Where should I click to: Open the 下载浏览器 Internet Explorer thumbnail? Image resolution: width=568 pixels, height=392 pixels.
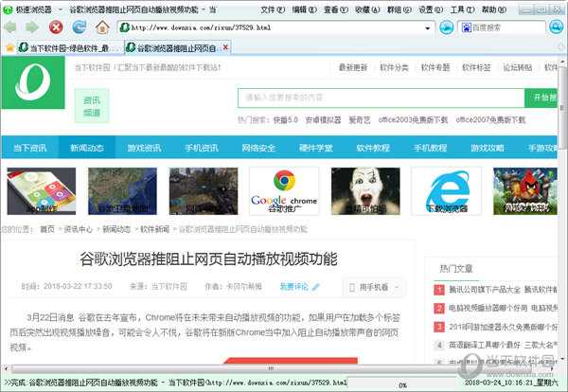446,191
